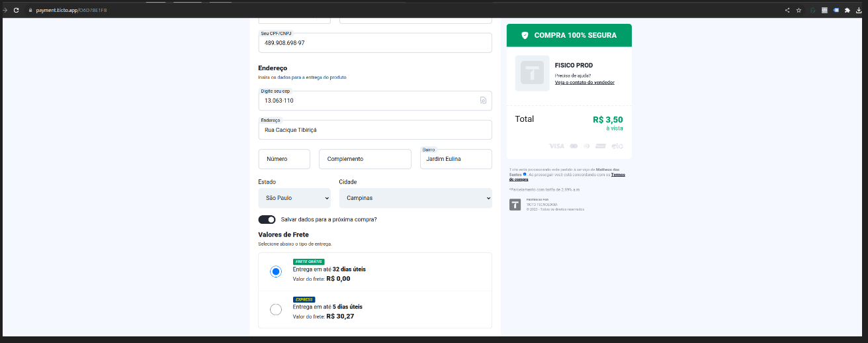Open browser downloads via the download icon

[x=859, y=11]
